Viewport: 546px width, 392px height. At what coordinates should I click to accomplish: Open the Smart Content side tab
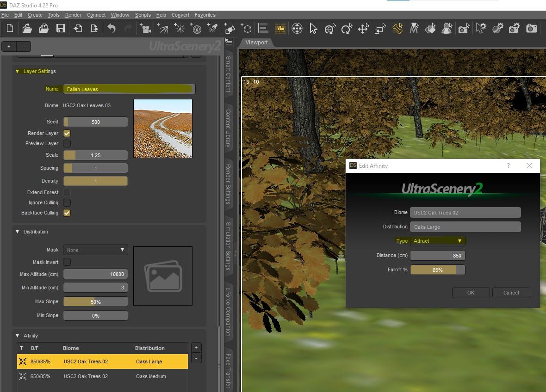click(228, 74)
